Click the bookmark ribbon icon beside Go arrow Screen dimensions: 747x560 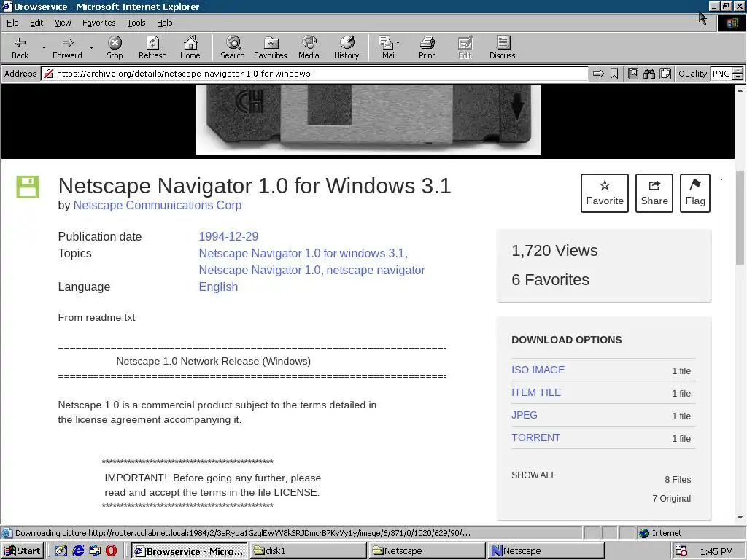coord(614,74)
